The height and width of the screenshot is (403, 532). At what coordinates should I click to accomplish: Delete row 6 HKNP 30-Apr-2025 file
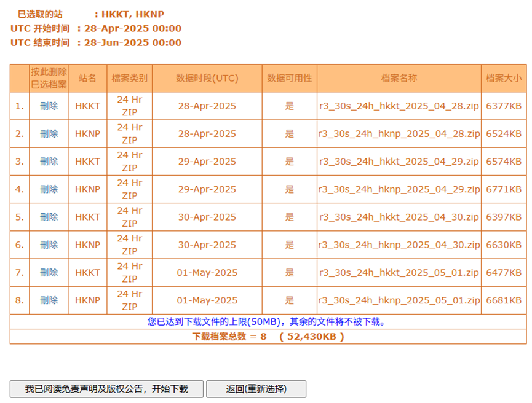pos(49,245)
